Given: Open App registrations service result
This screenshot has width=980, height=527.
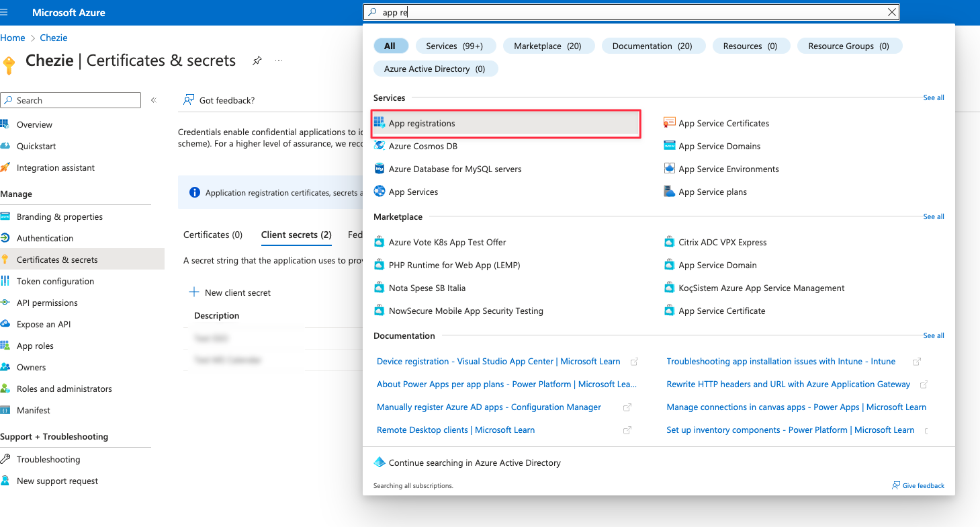Looking at the screenshot, I should (506, 124).
